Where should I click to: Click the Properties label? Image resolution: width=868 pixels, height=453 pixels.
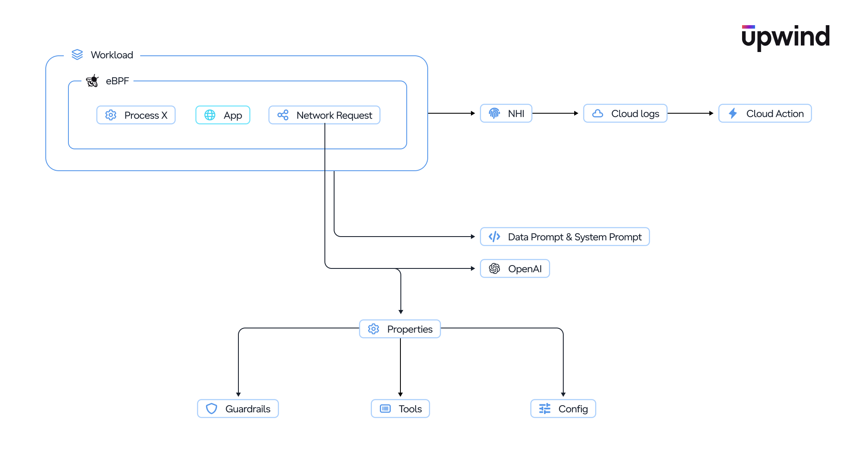[x=410, y=330]
